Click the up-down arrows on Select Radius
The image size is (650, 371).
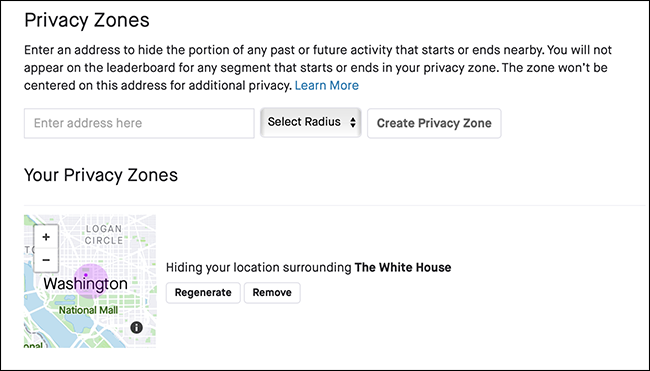click(353, 122)
